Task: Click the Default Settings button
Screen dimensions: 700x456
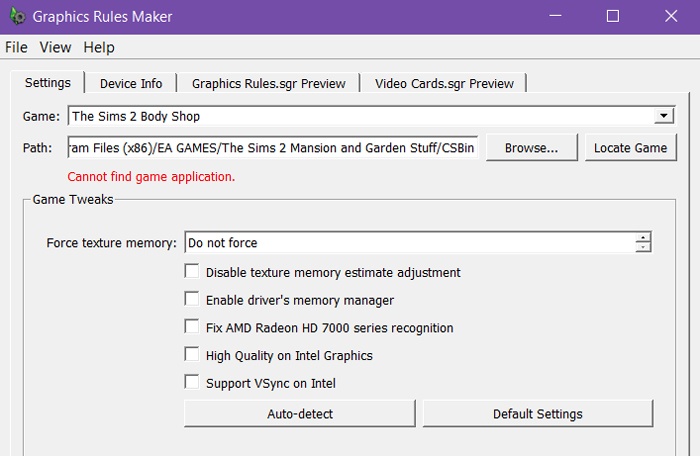Action: (x=538, y=414)
